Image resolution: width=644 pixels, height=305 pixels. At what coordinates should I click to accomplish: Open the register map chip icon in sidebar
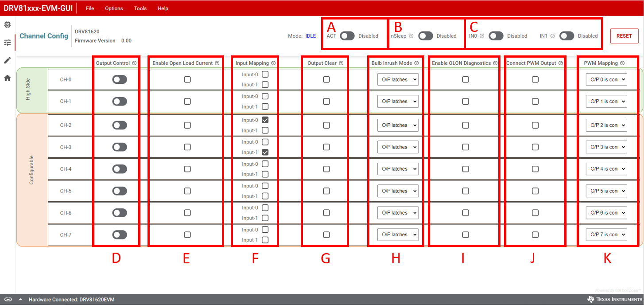pyautogui.click(x=7, y=24)
